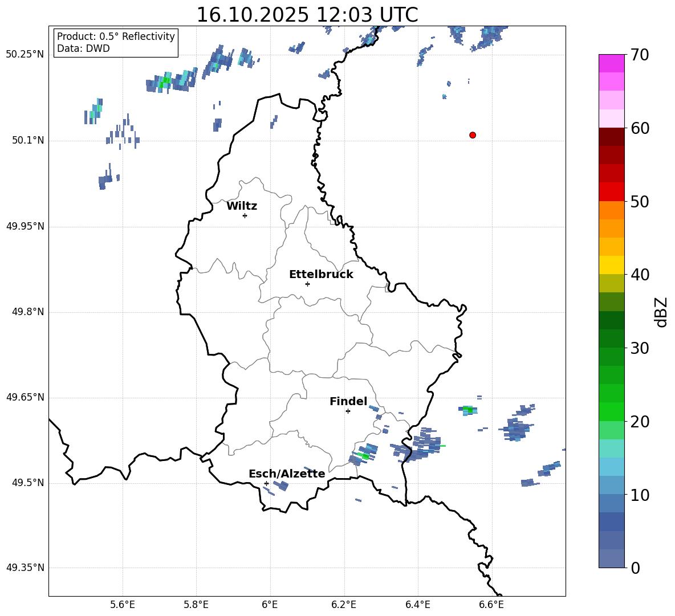Click the Findel station cross marker
The image size is (675, 616).
pyautogui.click(x=348, y=411)
